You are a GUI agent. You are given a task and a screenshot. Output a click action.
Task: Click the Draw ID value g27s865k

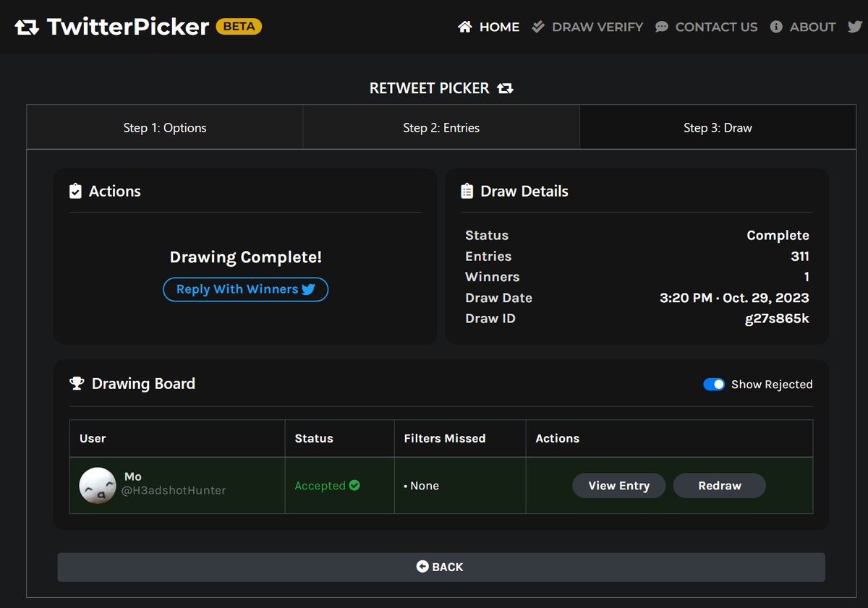(x=777, y=318)
